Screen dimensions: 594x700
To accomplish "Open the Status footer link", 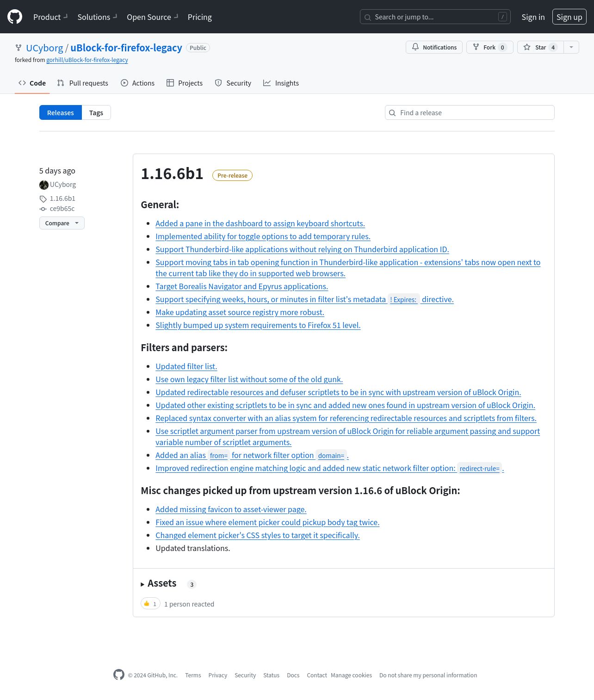I will tap(271, 675).
